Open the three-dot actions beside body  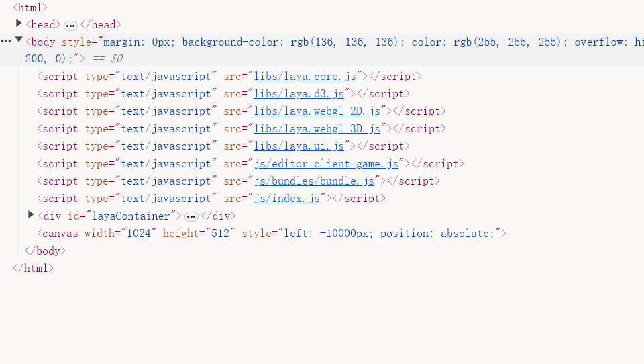click(x=6, y=42)
